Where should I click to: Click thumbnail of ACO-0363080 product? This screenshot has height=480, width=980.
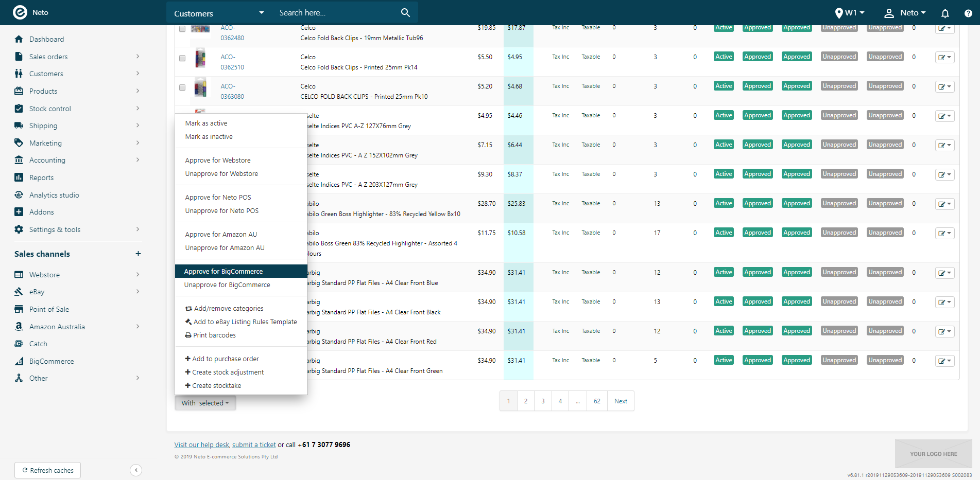200,87
